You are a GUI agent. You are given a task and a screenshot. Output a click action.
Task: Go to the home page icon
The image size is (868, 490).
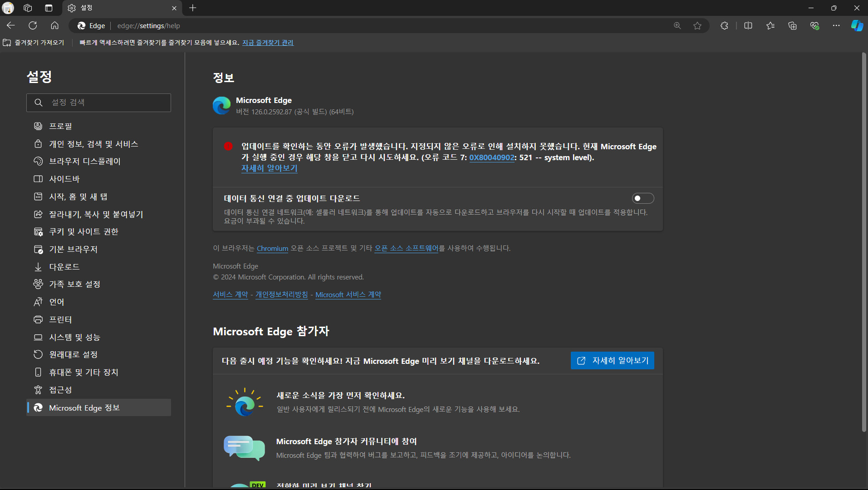coord(54,26)
